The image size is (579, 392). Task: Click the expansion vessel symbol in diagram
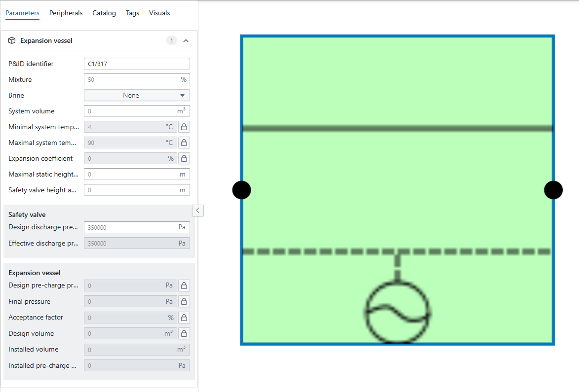click(397, 312)
